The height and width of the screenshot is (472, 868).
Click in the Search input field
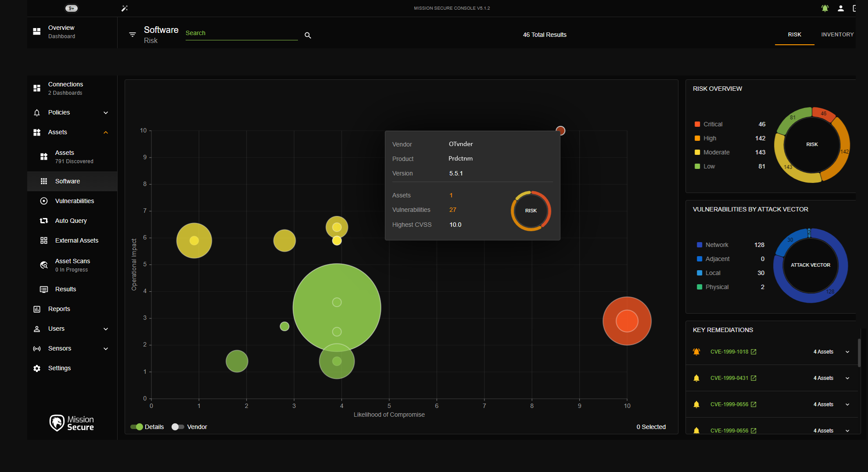point(241,33)
